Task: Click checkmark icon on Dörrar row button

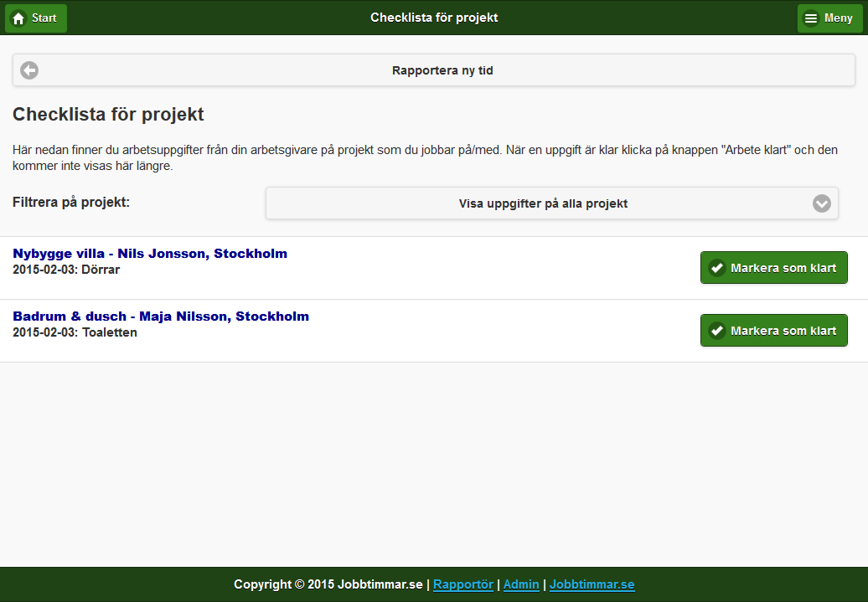Action: (717, 268)
